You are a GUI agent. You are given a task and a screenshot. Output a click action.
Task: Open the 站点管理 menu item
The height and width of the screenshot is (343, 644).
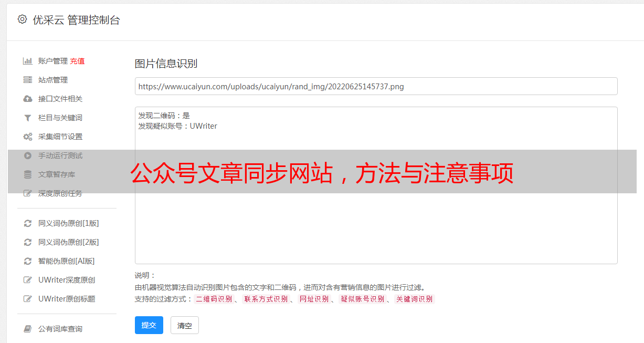tap(53, 80)
